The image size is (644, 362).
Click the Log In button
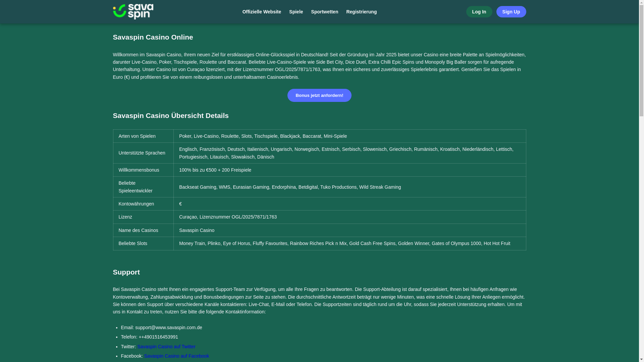[x=479, y=12]
